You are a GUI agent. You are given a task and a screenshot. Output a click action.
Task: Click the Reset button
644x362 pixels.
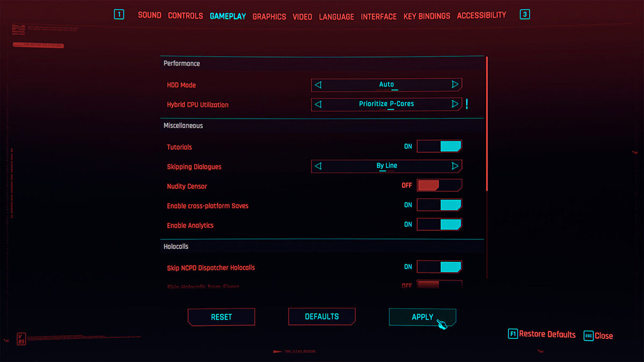tap(221, 317)
